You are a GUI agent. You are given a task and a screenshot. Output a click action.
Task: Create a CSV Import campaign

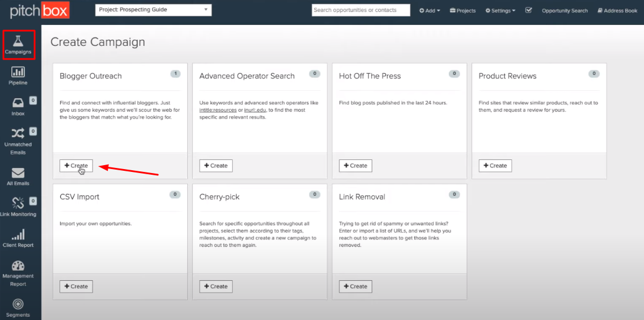[x=77, y=287]
